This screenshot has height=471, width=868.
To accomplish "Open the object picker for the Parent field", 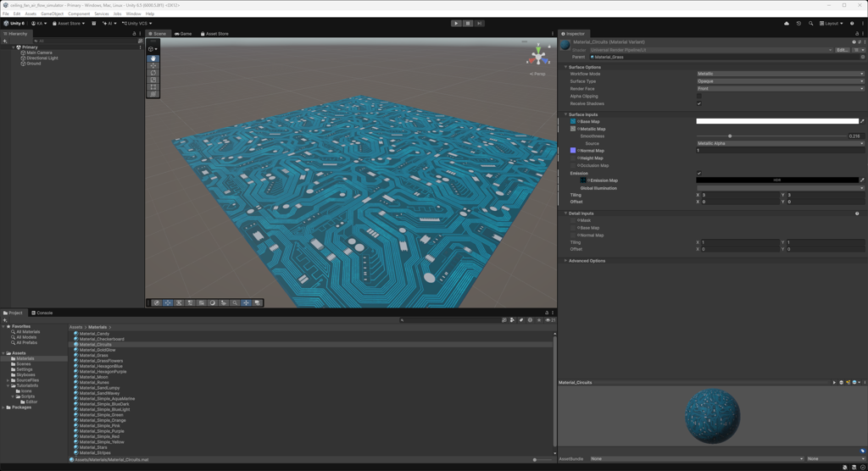I will [x=862, y=57].
